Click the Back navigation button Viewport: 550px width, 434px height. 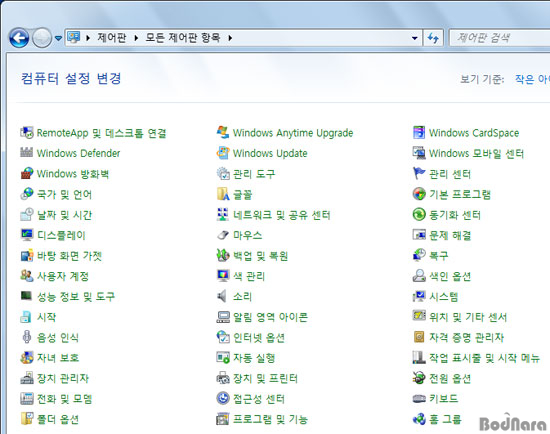(x=19, y=38)
